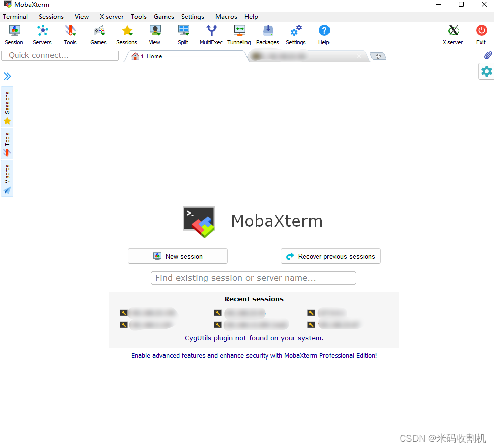
Task: Open the paperclip attachments panel
Action: click(x=487, y=55)
